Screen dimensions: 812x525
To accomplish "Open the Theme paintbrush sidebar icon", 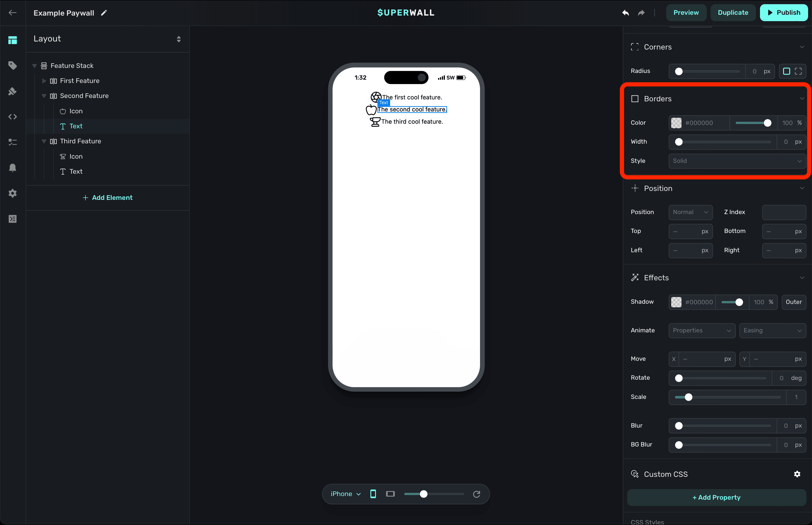I will 13,91.
